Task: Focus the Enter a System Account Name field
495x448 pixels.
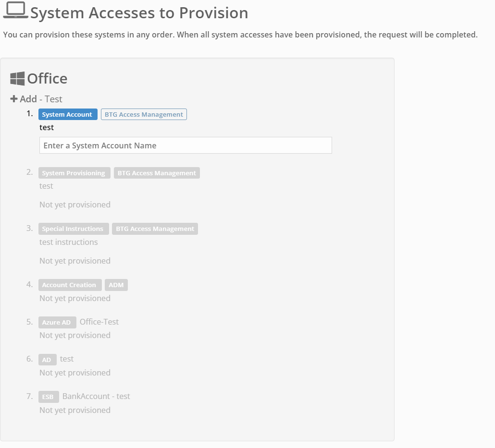Action: pos(186,145)
